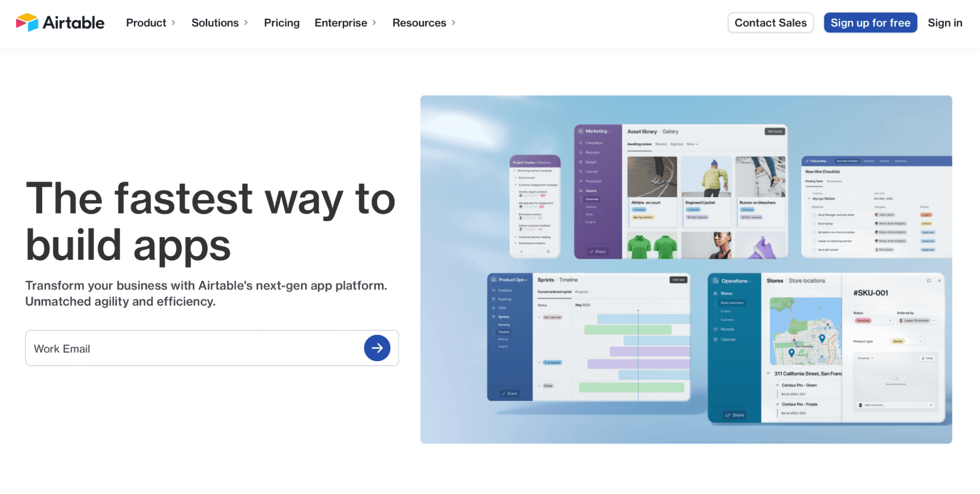Click the Share button in Marketing panel
This screenshot has height=494, width=980.
(598, 251)
